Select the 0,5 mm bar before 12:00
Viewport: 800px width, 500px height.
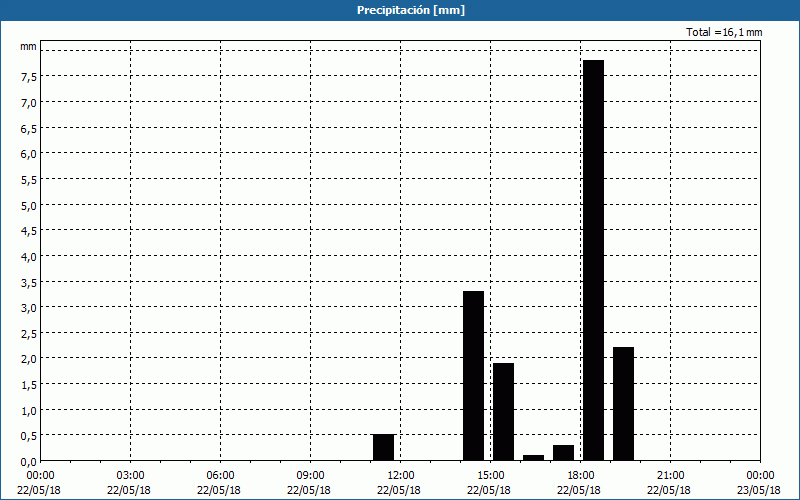point(384,447)
